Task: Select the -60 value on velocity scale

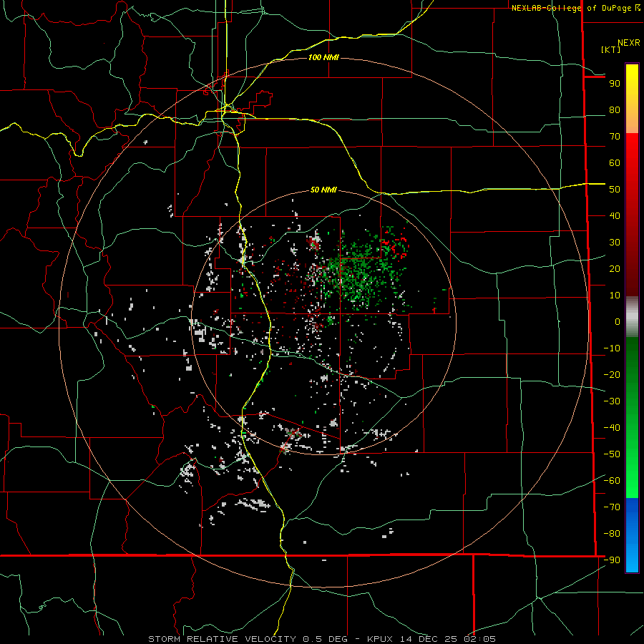Action: (x=612, y=481)
